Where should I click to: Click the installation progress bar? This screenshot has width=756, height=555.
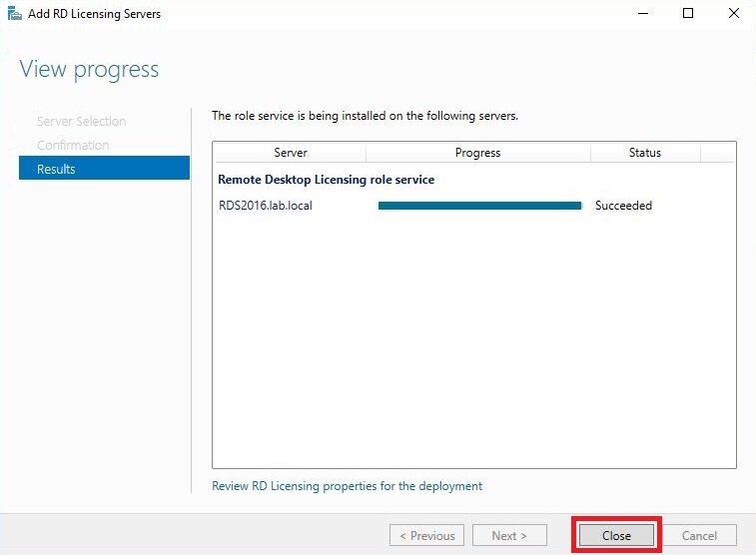click(480, 206)
